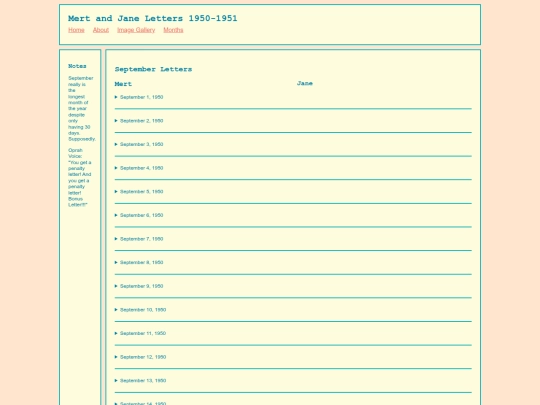Screen dimensions: 540x405
Task: Expand the September 4, 1950 letter
Action: (x=139, y=168)
